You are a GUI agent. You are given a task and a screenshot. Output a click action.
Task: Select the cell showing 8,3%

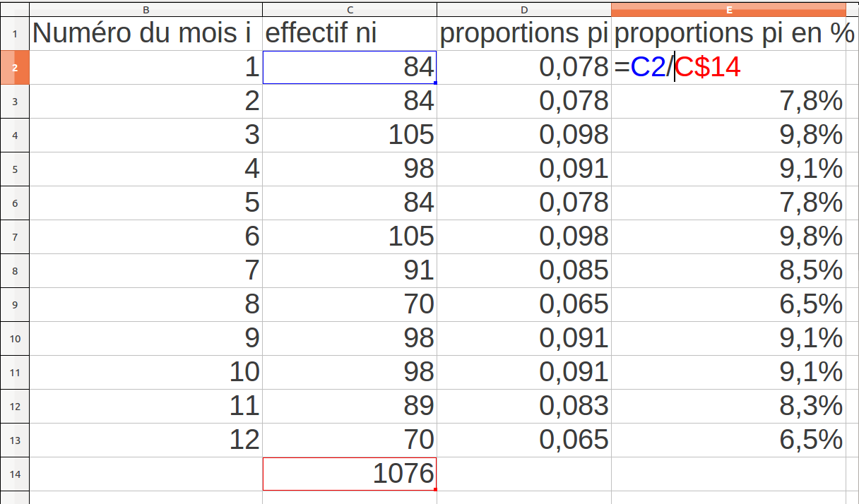728,406
